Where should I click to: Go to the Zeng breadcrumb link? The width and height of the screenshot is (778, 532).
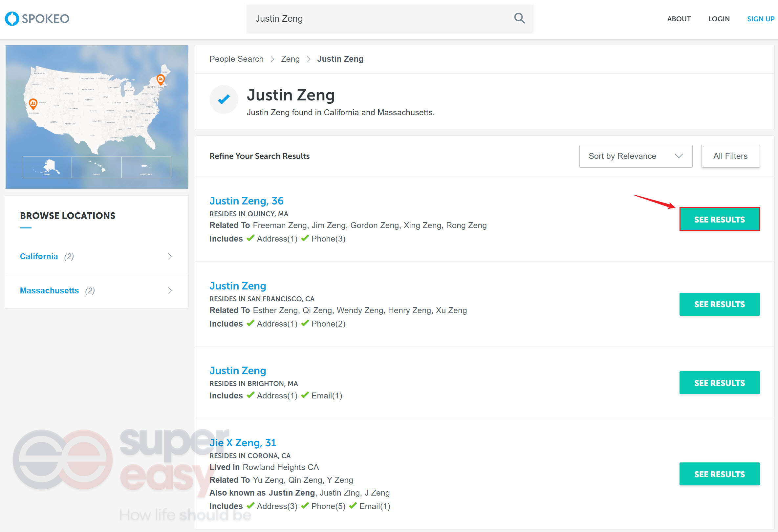tap(290, 59)
